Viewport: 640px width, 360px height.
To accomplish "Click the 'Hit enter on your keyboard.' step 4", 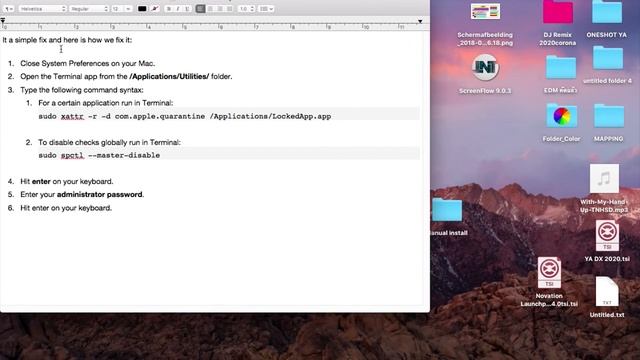I will point(67,181).
